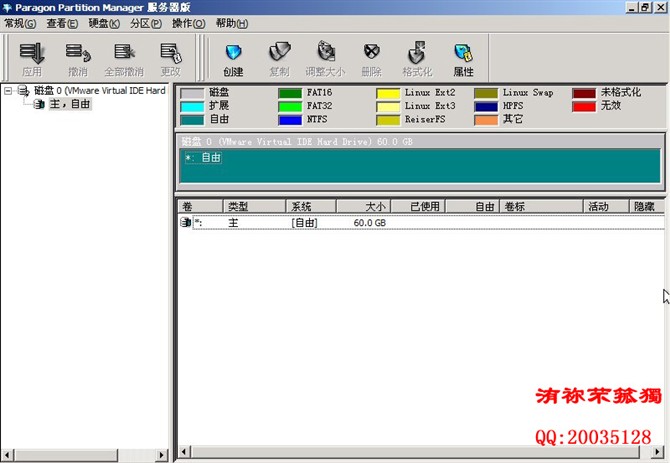Click the Delete (删除) partition icon

tap(372, 53)
